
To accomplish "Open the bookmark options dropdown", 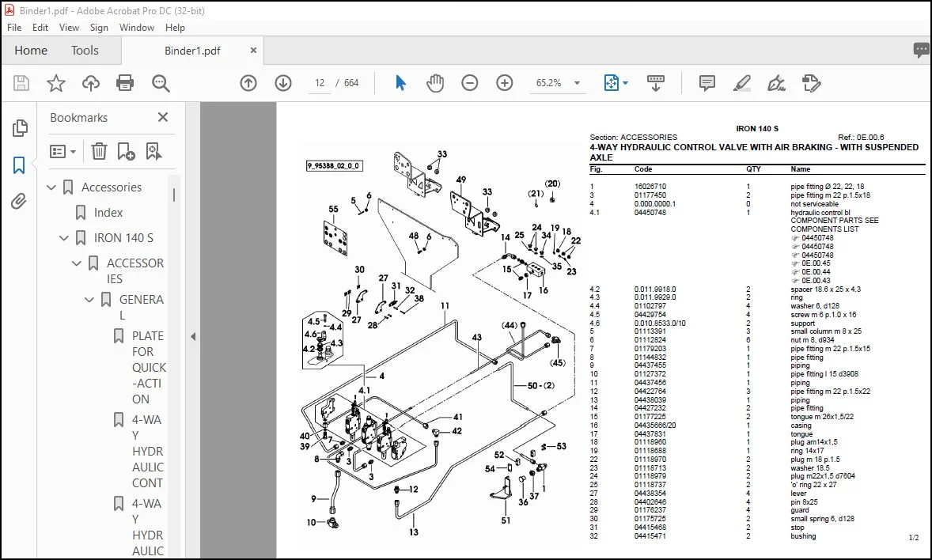I will click(x=63, y=152).
